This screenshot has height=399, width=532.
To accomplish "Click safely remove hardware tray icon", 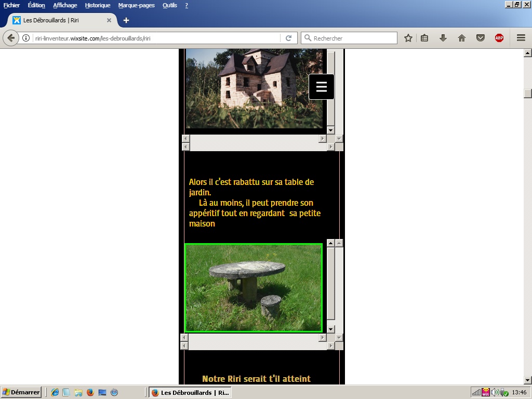I will point(504,393).
